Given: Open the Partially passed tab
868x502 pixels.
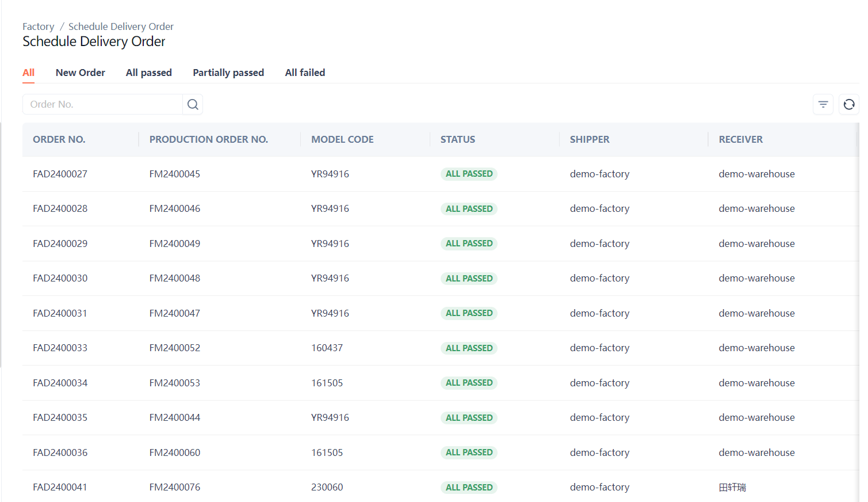Looking at the screenshot, I should pos(228,73).
